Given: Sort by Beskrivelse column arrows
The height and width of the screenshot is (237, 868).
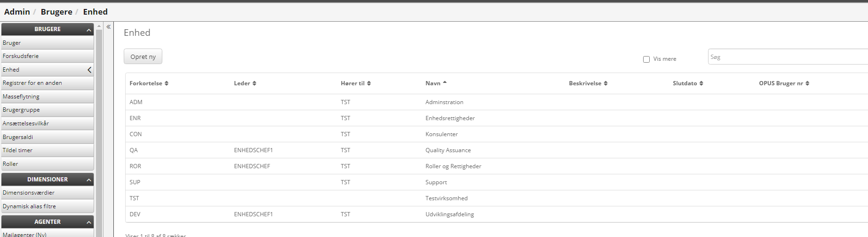Looking at the screenshot, I should pos(605,83).
